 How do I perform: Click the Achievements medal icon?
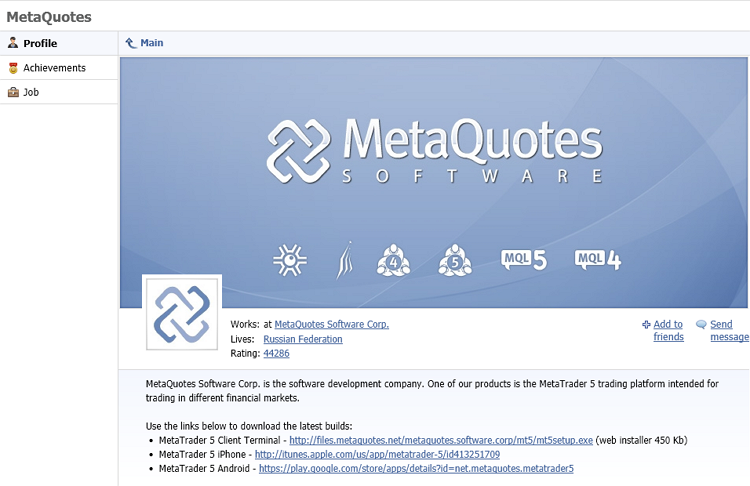pyautogui.click(x=13, y=68)
